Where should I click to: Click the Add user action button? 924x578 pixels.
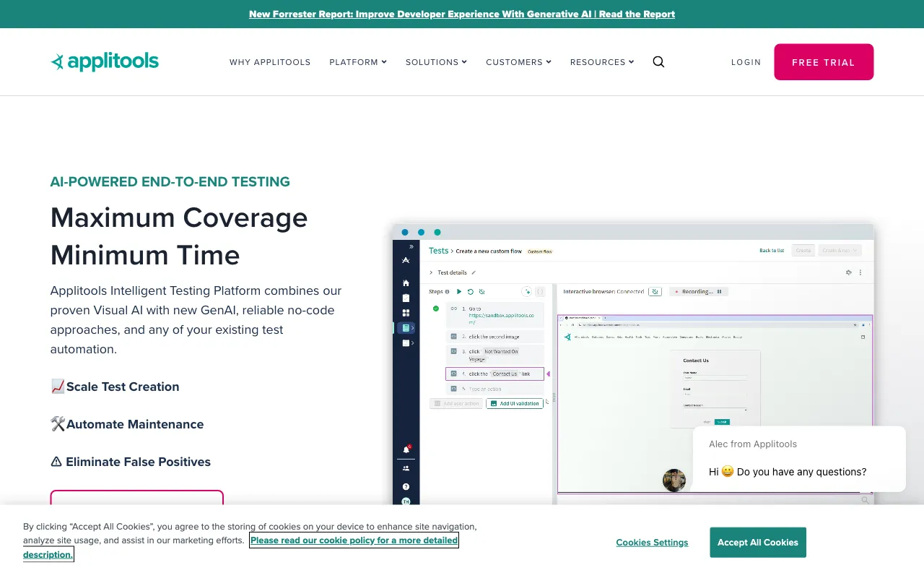[456, 403]
